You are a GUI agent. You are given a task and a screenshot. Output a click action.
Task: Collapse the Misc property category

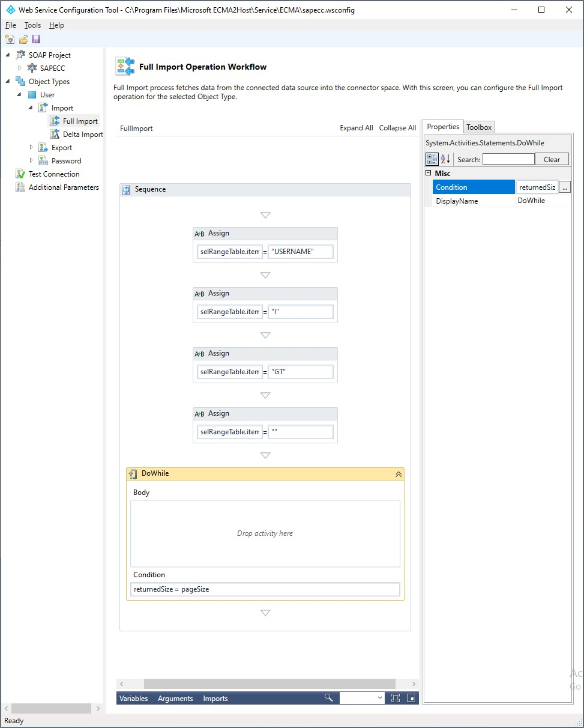point(428,174)
